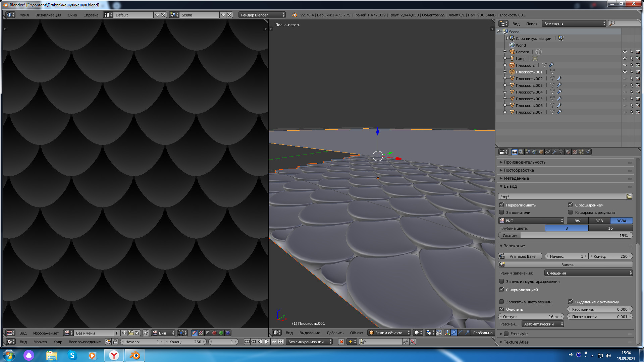Screen dimensions: 644x362
Task: Open 'Без синхронизации' sync dropdown
Action: [309, 342]
